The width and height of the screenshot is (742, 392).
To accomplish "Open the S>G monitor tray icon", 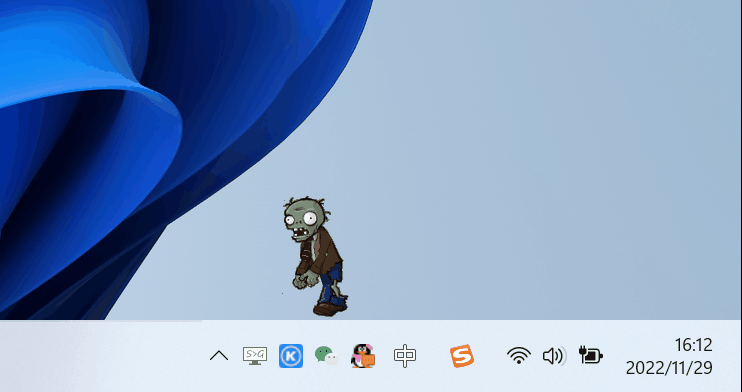I will 255,356.
